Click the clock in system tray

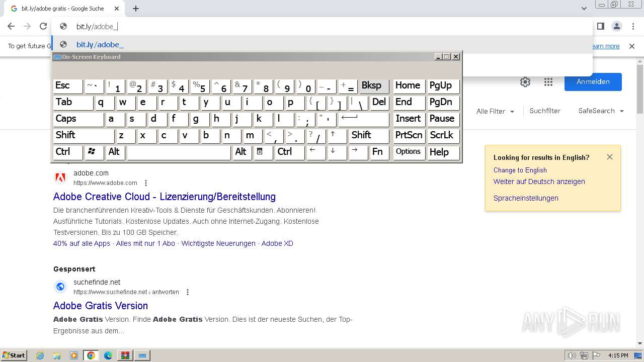click(618, 355)
